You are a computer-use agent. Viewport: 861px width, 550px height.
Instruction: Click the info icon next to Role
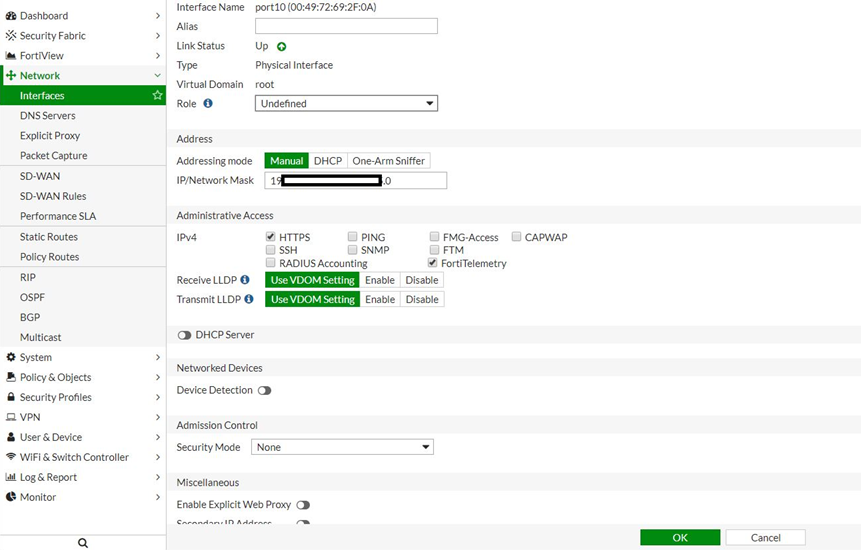208,103
